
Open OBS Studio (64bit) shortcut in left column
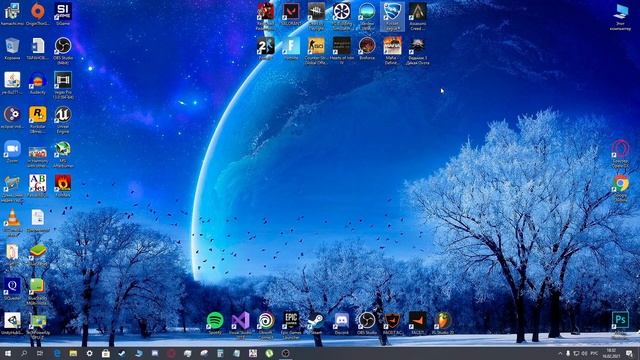(63, 51)
